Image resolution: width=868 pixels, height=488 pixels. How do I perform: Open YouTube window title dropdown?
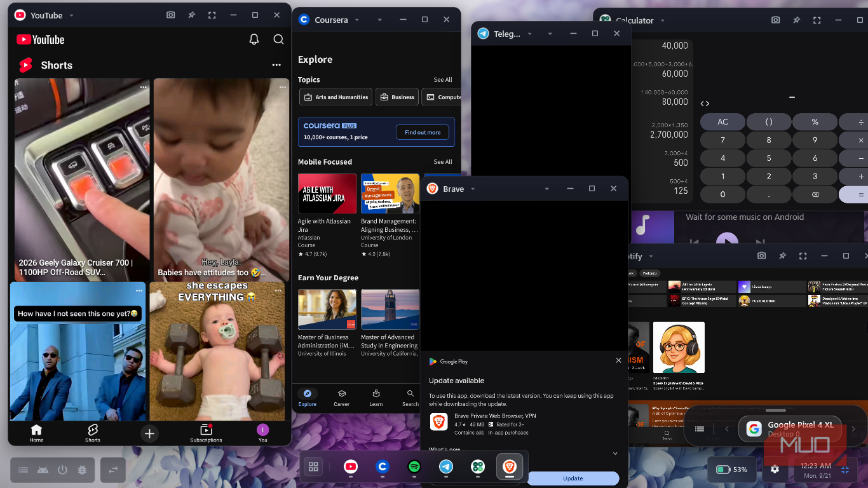tap(71, 15)
